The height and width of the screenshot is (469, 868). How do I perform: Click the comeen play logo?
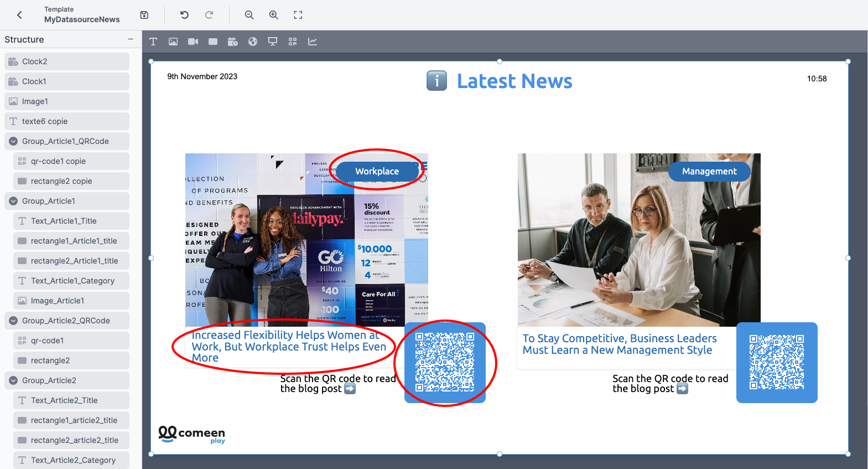click(x=192, y=435)
